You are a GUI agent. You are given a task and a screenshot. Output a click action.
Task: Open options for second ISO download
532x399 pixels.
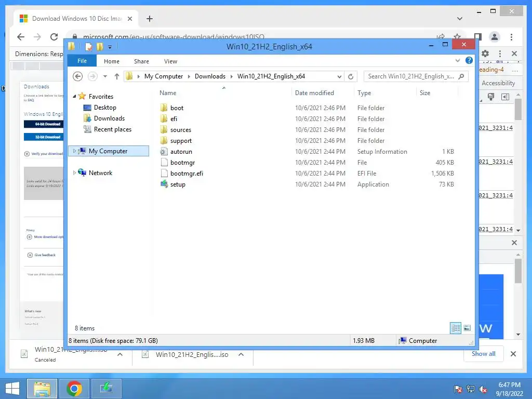(x=241, y=354)
